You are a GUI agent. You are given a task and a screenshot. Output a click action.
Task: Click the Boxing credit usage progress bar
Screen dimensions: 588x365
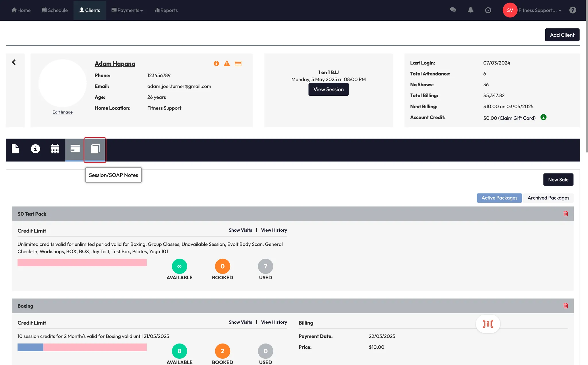click(82, 348)
